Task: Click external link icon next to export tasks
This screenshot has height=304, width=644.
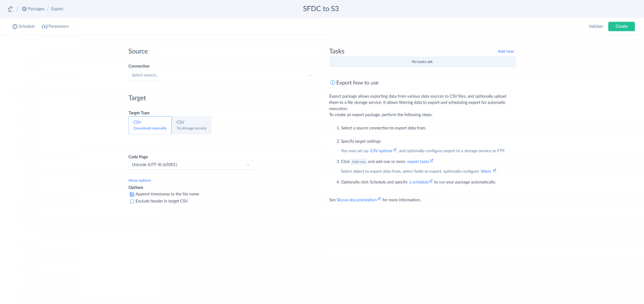Action: 432,161
